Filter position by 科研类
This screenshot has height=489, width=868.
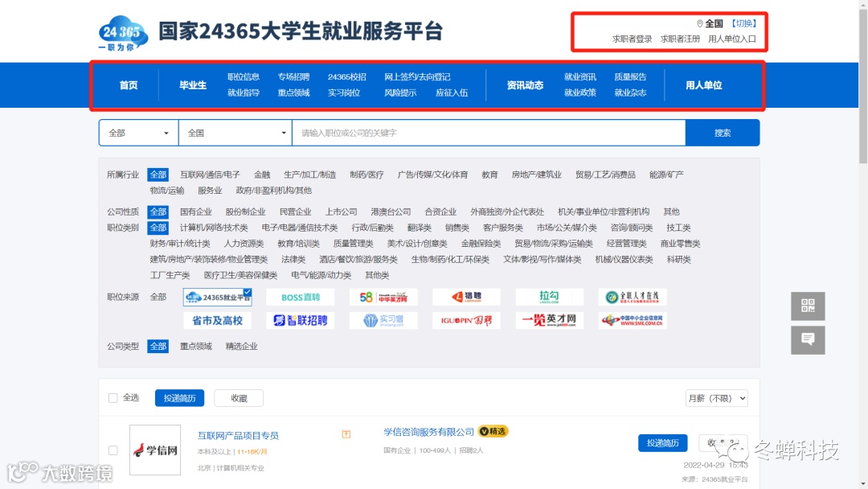(678, 259)
